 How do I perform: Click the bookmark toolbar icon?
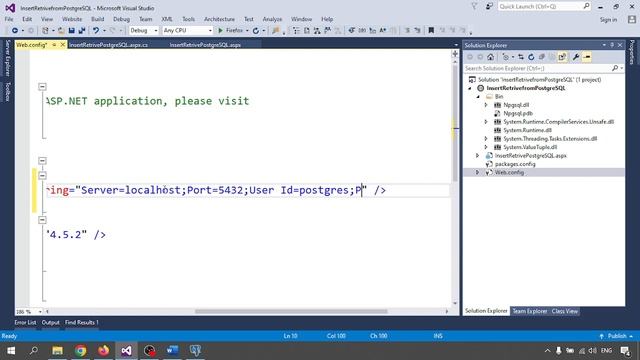[x=431, y=31]
